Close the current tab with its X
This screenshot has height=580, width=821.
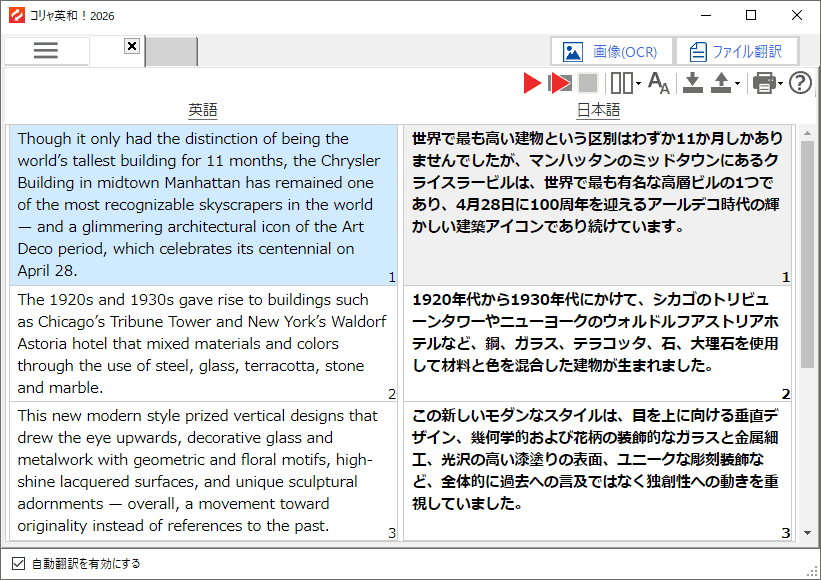132,46
